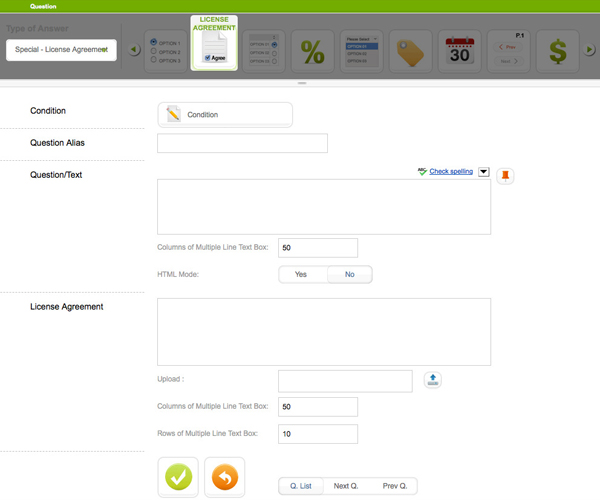Select the radio button options answer type

click(164, 50)
